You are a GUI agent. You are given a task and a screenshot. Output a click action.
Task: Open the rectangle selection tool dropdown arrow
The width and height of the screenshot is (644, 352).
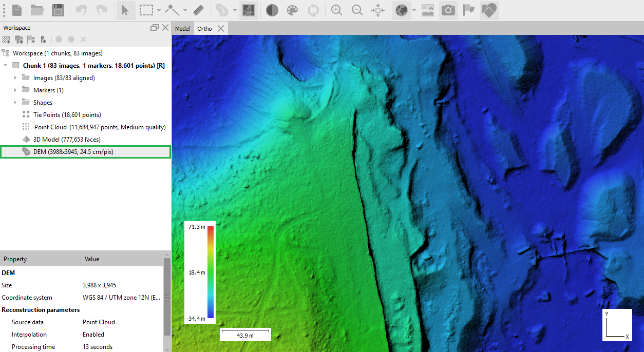[x=159, y=10]
